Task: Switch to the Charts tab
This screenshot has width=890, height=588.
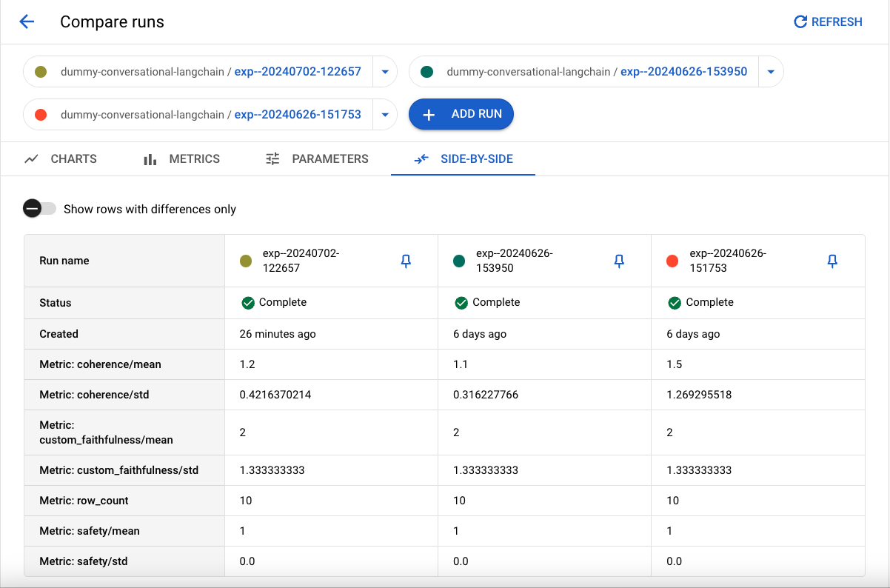Action: tap(73, 158)
